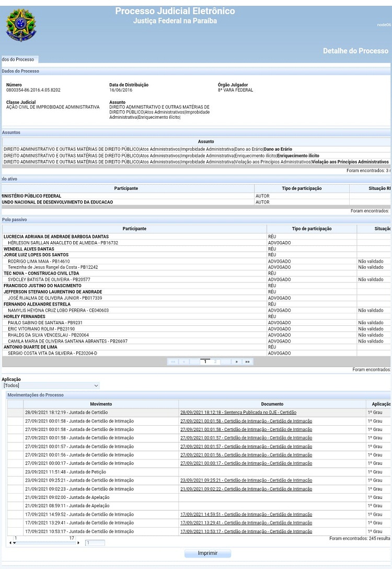Click the Movimento column header
This screenshot has width=392, height=569.
click(101, 404)
